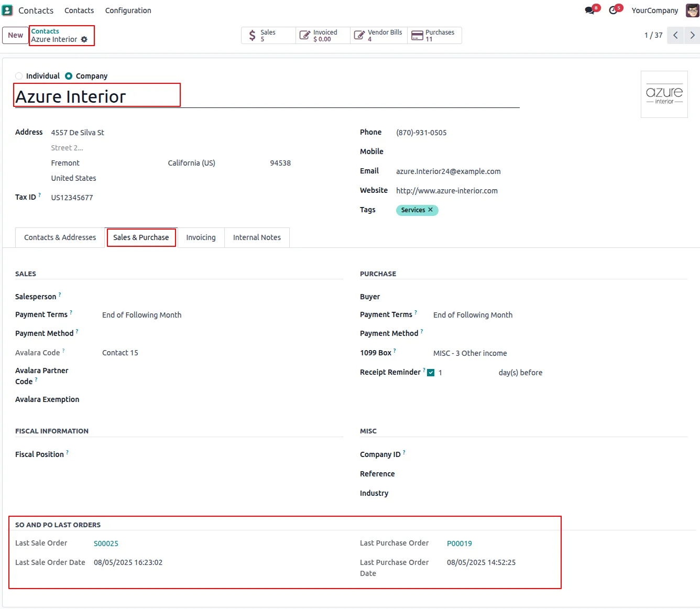Open the YourCompany switcher
This screenshot has width=700, height=609.
click(654, 10)
